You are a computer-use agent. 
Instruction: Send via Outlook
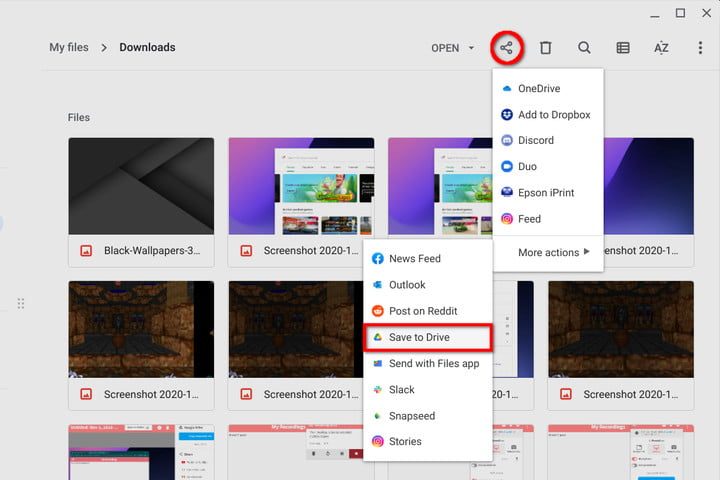[428, 285]
